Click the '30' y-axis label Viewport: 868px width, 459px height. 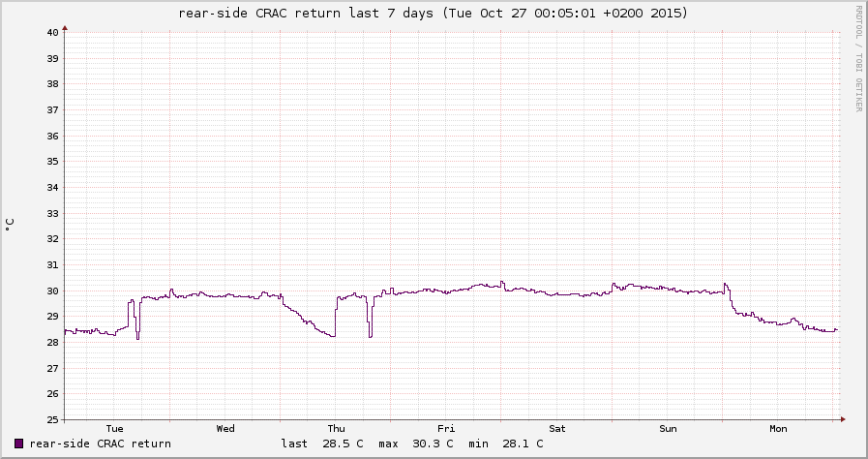coord(52,291)
